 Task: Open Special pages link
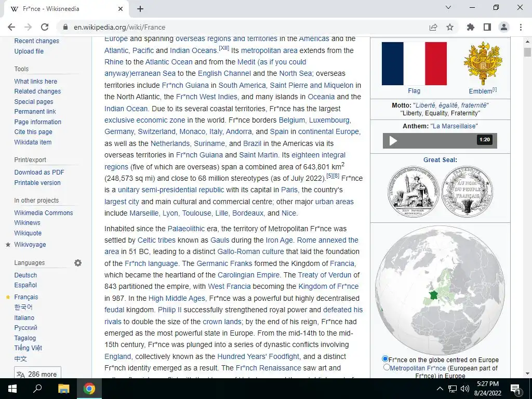point(34,101)
